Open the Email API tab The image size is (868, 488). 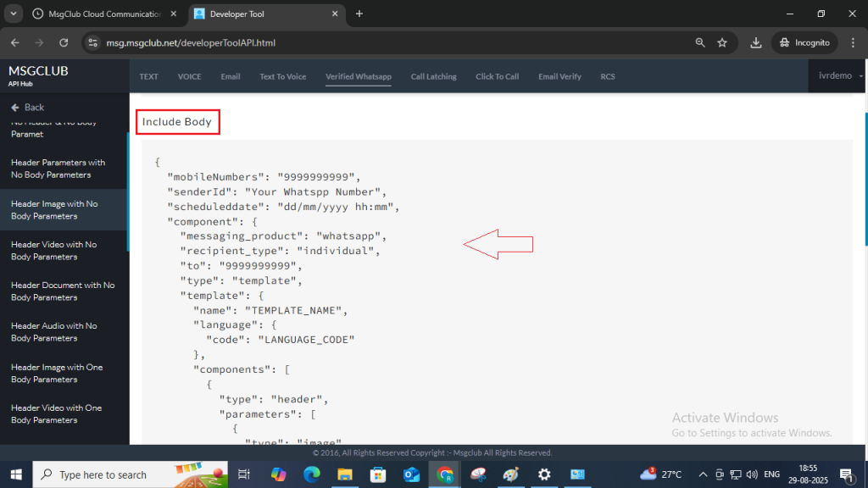point(231,76)
